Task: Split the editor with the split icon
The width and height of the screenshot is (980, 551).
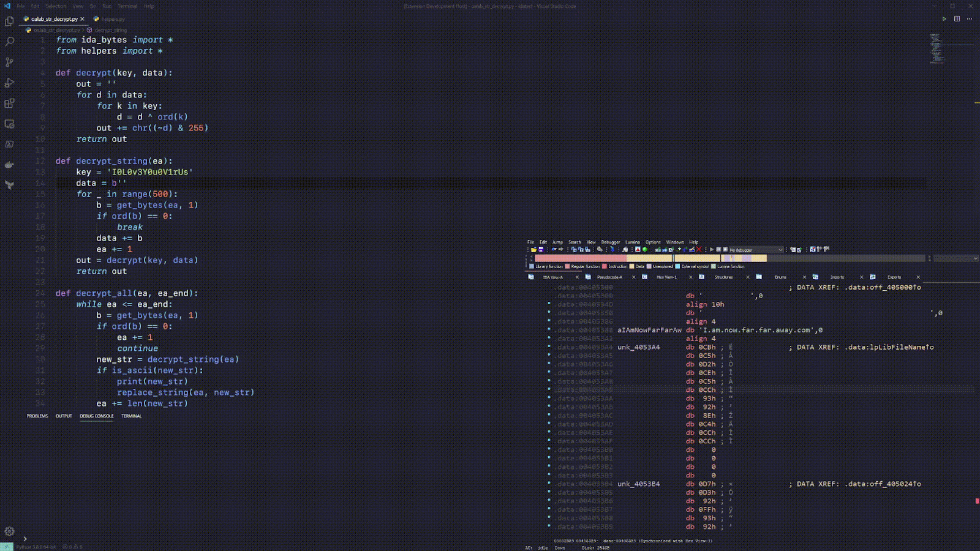Action: [x=957, y=19]
